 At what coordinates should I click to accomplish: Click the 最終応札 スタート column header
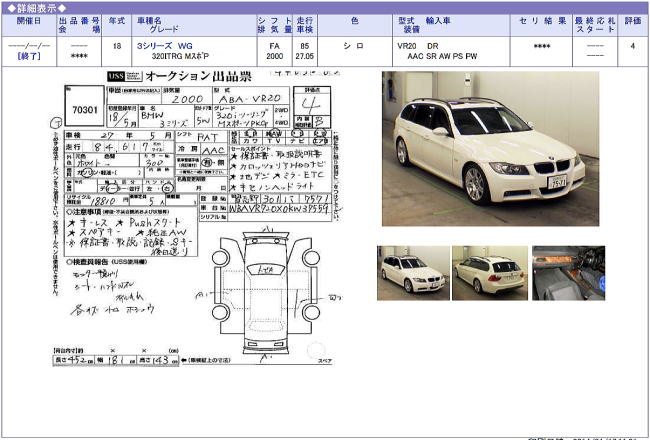595,25
